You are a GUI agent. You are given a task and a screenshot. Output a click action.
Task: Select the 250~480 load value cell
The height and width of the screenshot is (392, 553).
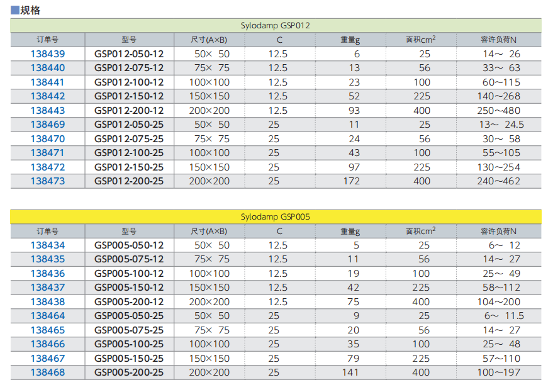click(498, 111)
